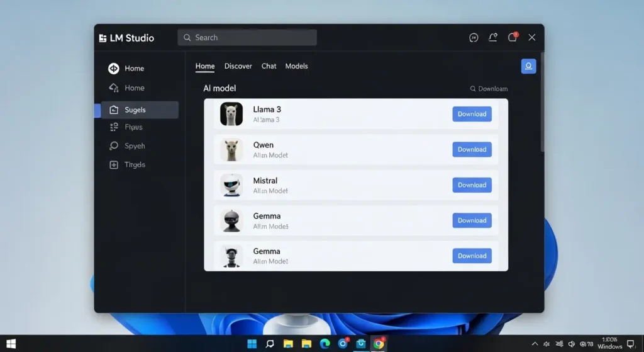Open the centered blue Windows Start icon
Image resolution: width=644 pixels, height=352 pixels.
click(x=252, y=343)
